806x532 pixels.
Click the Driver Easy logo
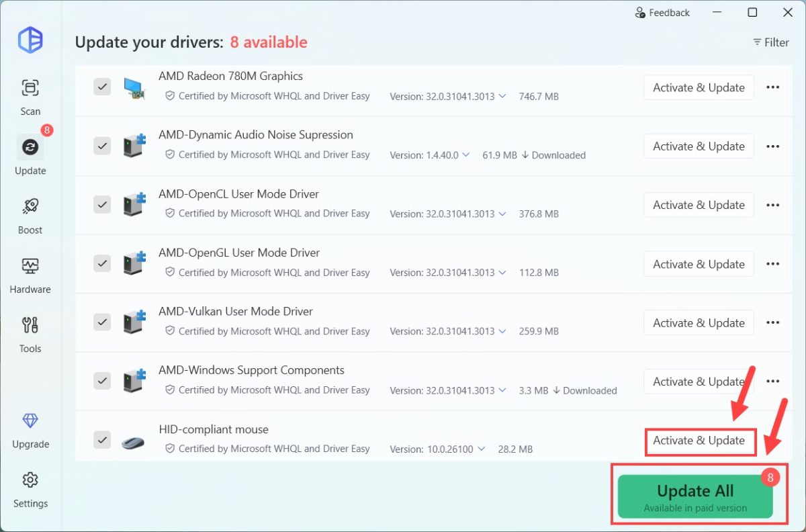[30, 41]
